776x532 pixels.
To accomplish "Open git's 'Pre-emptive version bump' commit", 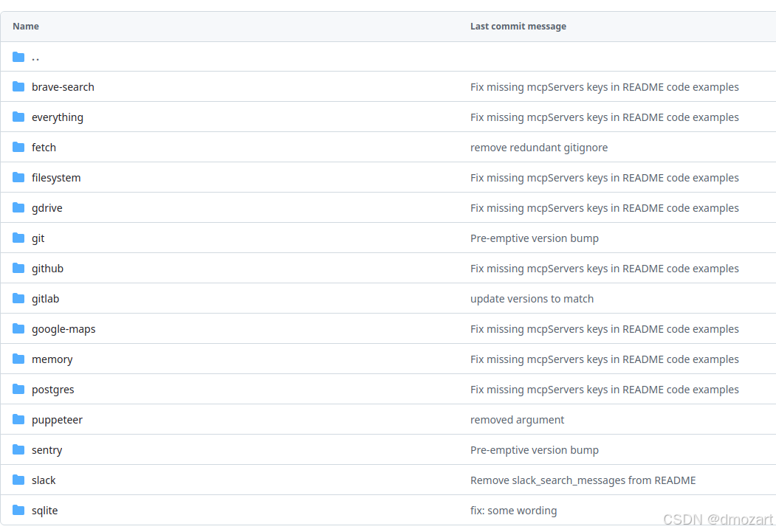I will click(x=535, y=239).
